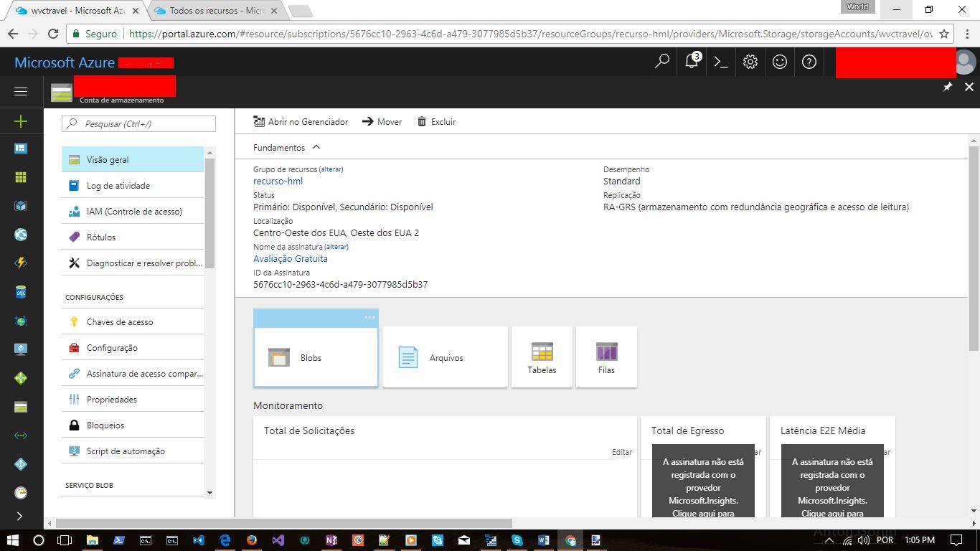Open IAM (Controle de acesso)
Screen dimensions: 980x551
click(133, 211)
